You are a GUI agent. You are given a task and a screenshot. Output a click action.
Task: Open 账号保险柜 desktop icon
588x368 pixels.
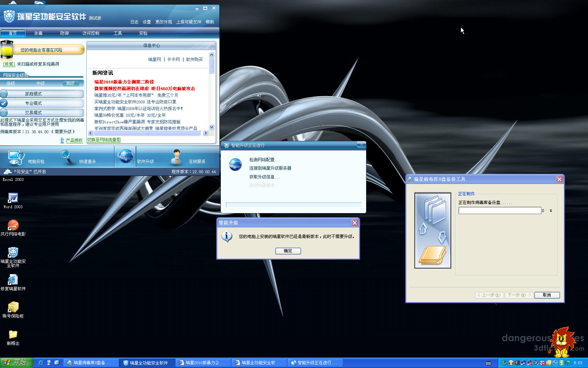[x=13, y=307]
